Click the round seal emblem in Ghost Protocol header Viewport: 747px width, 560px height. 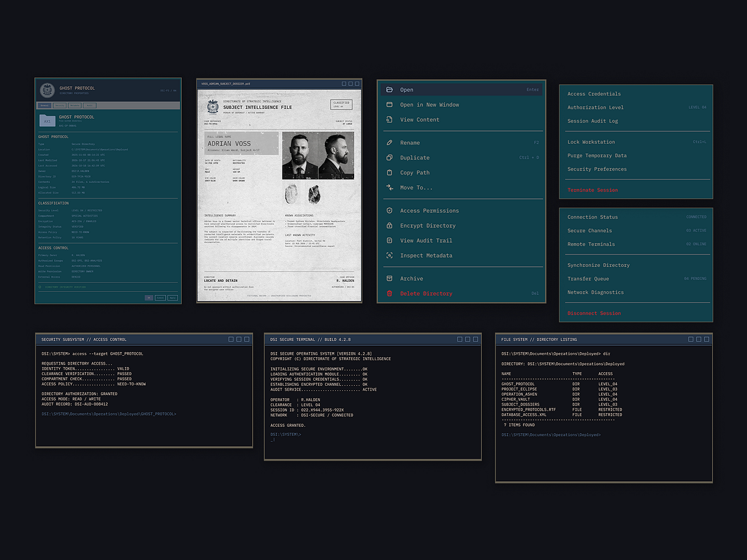tap(47, 90)
